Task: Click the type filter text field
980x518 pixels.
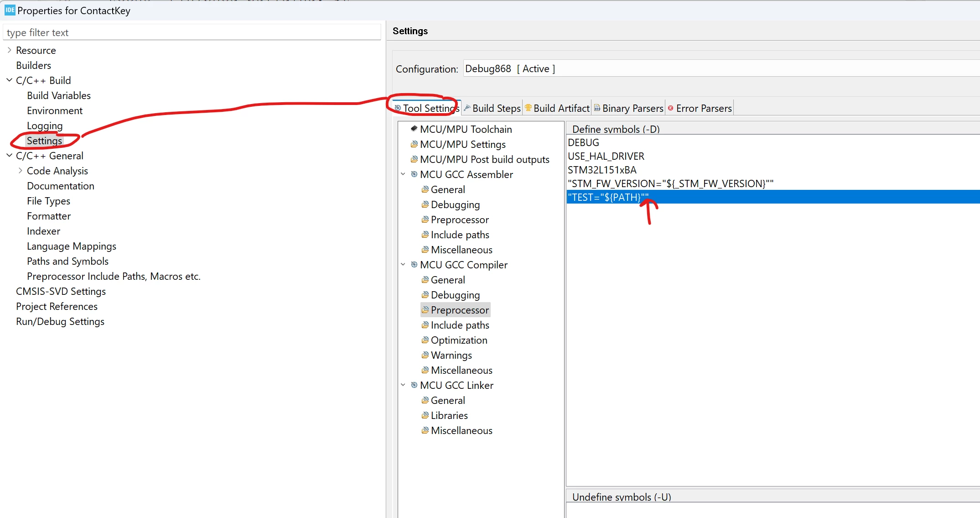Action: tap(192, 32)
